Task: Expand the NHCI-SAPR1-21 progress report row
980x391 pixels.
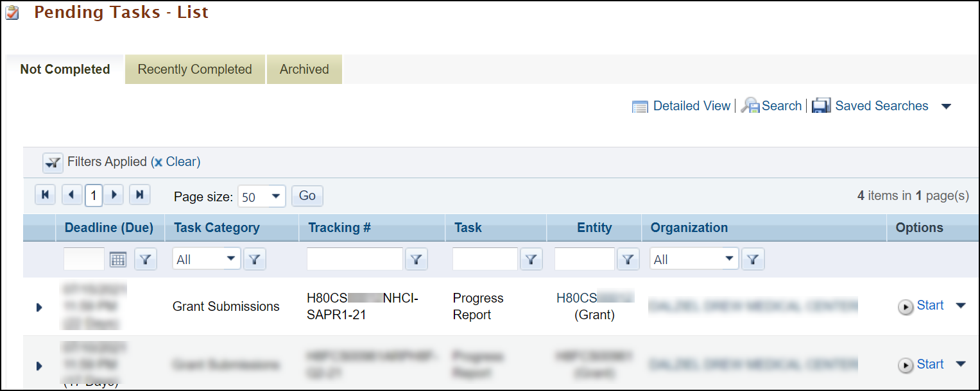Action: (x=39, y=307)
